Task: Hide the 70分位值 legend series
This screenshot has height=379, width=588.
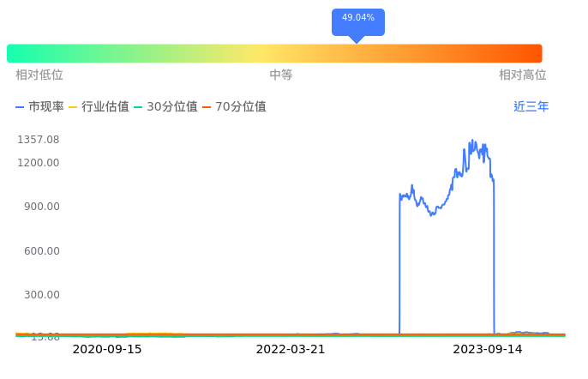Action: coord(234,107)
